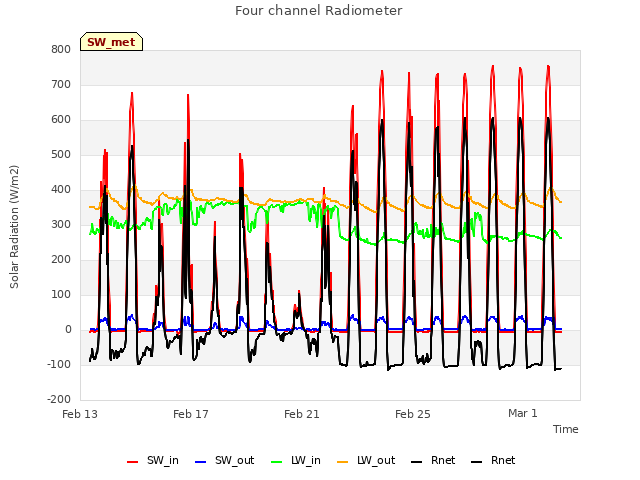Image resolution: width=640 pixels, height=480 pixels.
Task: Click the 100 y-axis tick label
Action: pyautogui.click(x=61, y=295)
